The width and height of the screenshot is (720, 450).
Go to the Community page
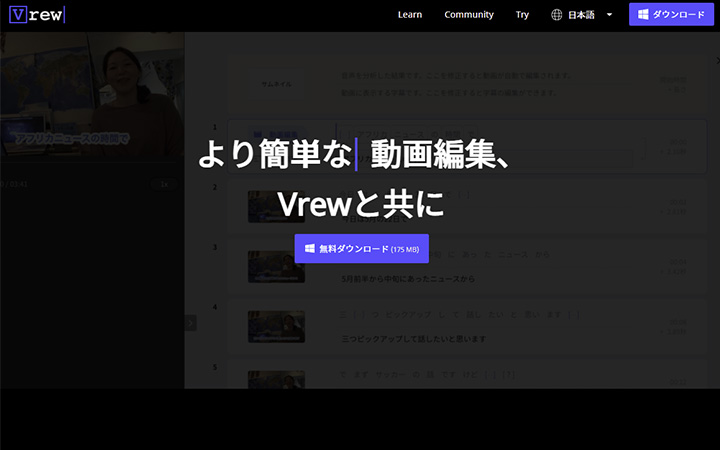point(469,15)
